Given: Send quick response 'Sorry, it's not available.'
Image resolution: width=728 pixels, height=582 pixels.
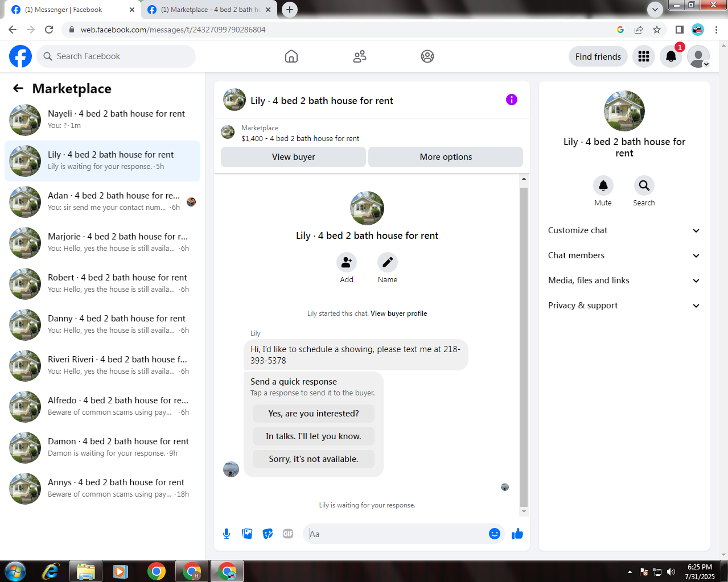Looking at the screenshot, I should [x=314, y=459].
